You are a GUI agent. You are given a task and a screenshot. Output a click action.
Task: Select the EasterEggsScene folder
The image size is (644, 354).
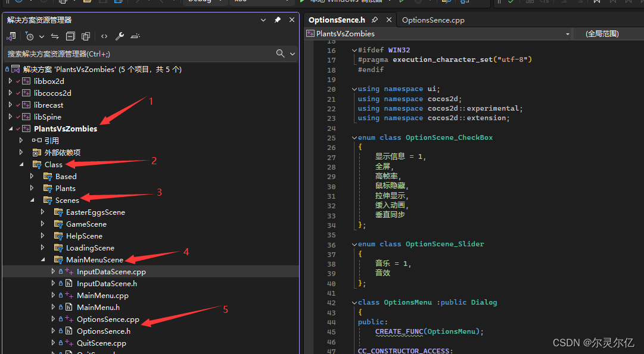coord(95,212)
